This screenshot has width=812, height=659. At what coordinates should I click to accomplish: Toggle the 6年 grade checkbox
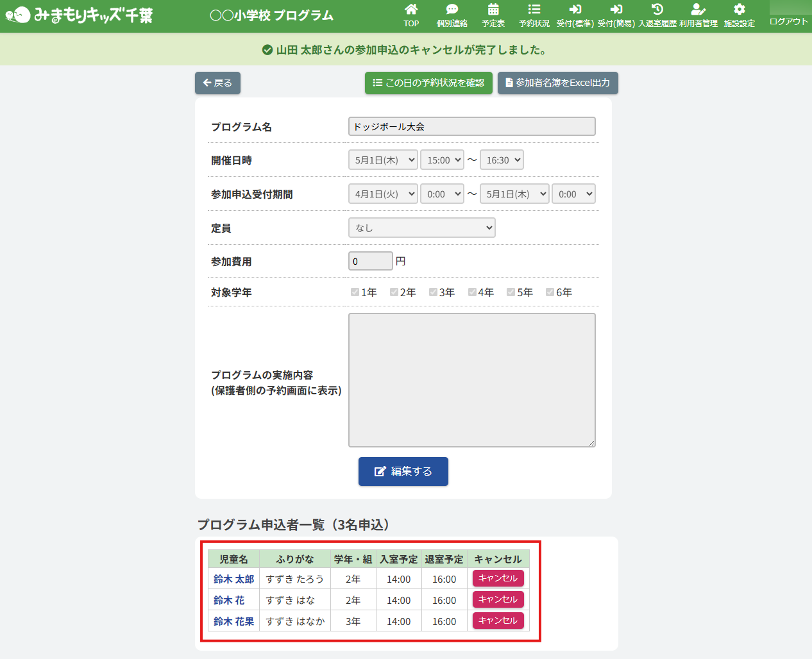[550, 292]
